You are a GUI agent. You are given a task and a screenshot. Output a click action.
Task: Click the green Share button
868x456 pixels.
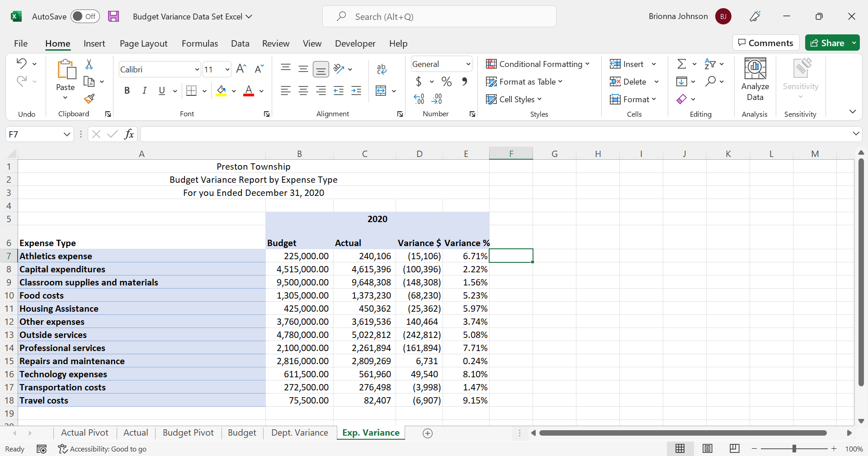pyautogui.click(x=827, y=43)
